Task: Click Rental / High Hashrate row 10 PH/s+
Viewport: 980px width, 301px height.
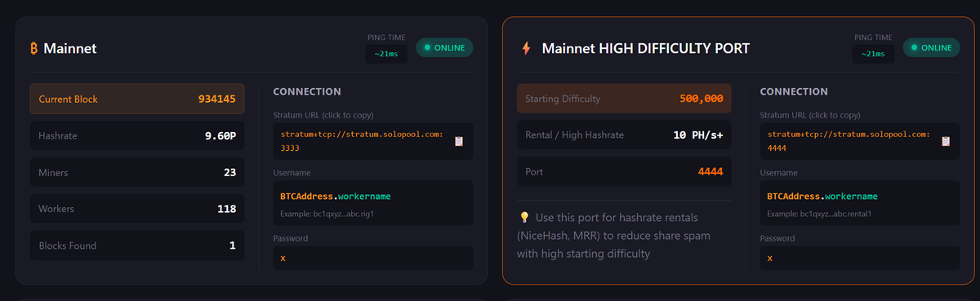Action: click(x=624, y=135)
